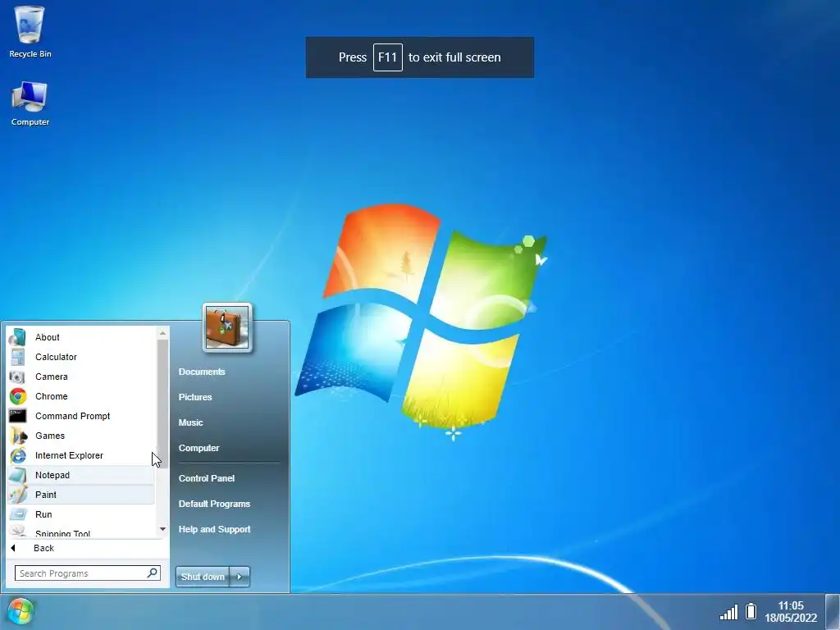The width and height of the screenshot is (840, 630).
Task: Click the Back arrow in Start menu
Action: pyautogui.click(x=13, y=548)
